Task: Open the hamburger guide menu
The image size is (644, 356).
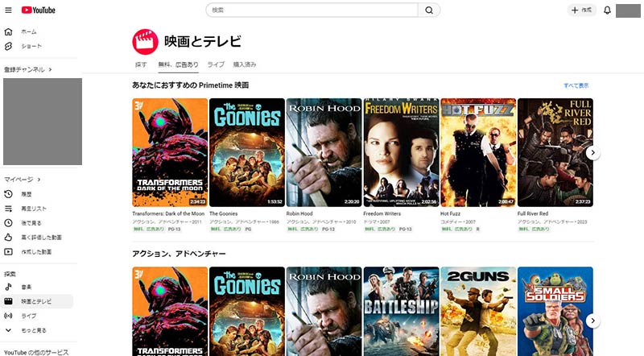Action: click(x=8, y=10)
